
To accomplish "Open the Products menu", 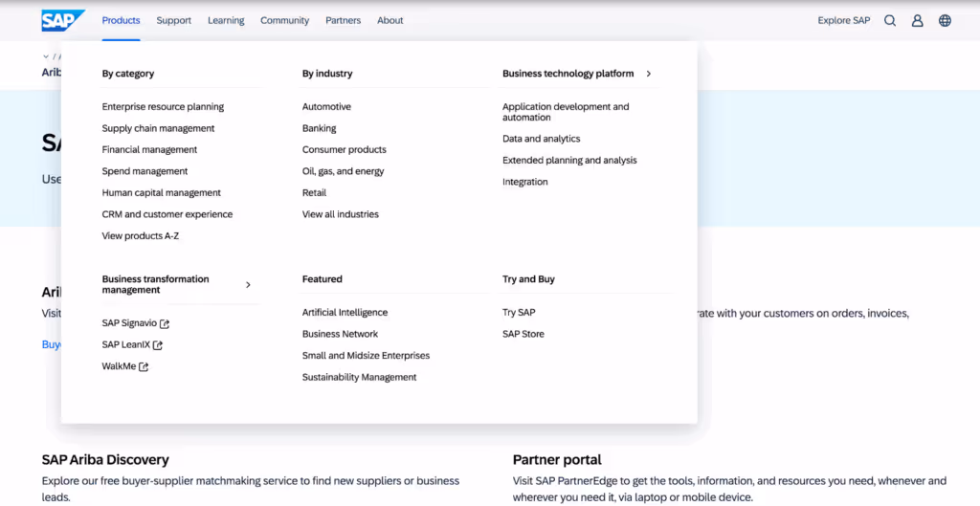I will 122,21.
